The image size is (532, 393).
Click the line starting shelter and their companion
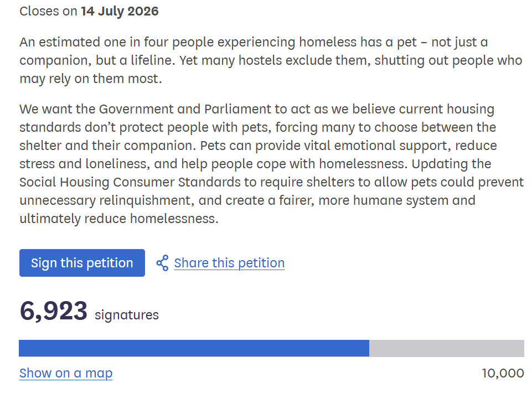coord(258,146)
